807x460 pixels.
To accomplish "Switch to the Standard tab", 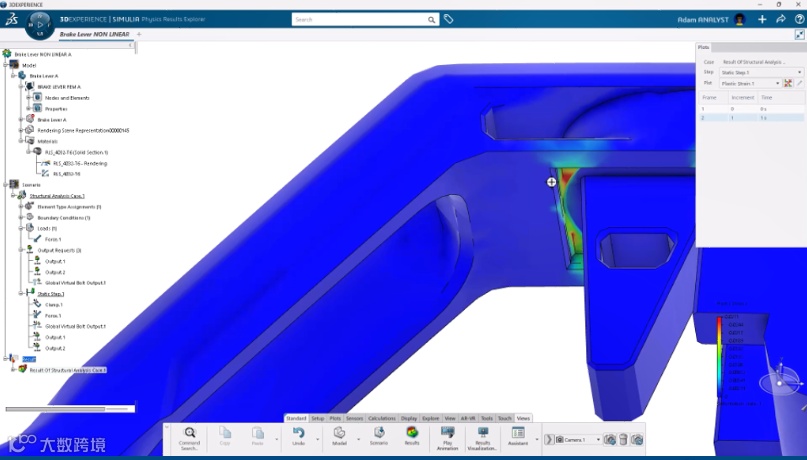I will (x=296, y=418).
